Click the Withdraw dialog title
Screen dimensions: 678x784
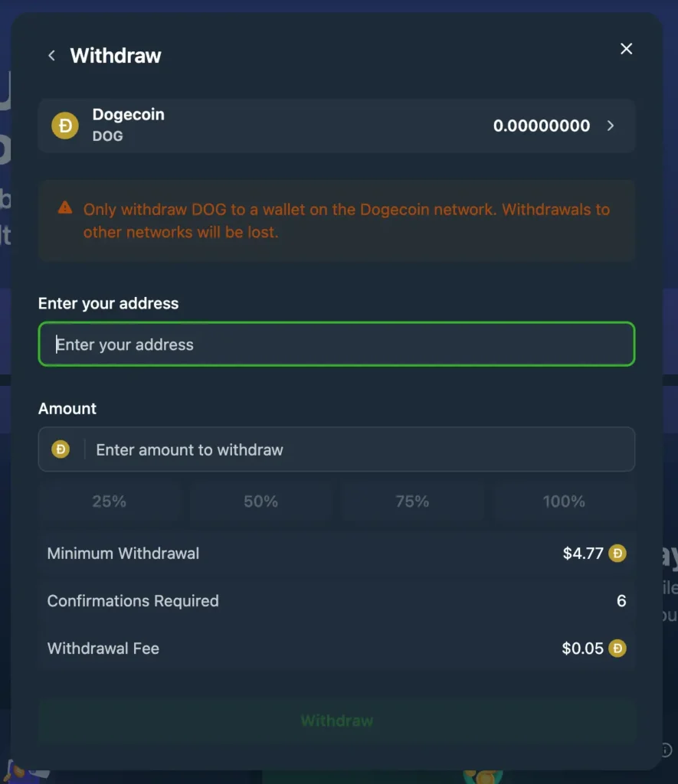115,55
